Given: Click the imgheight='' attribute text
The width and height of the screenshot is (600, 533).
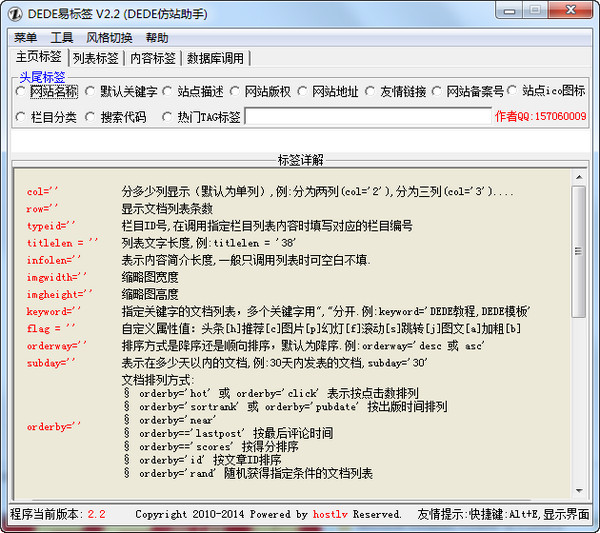Looking at the screenshot, I should (59, 294).
